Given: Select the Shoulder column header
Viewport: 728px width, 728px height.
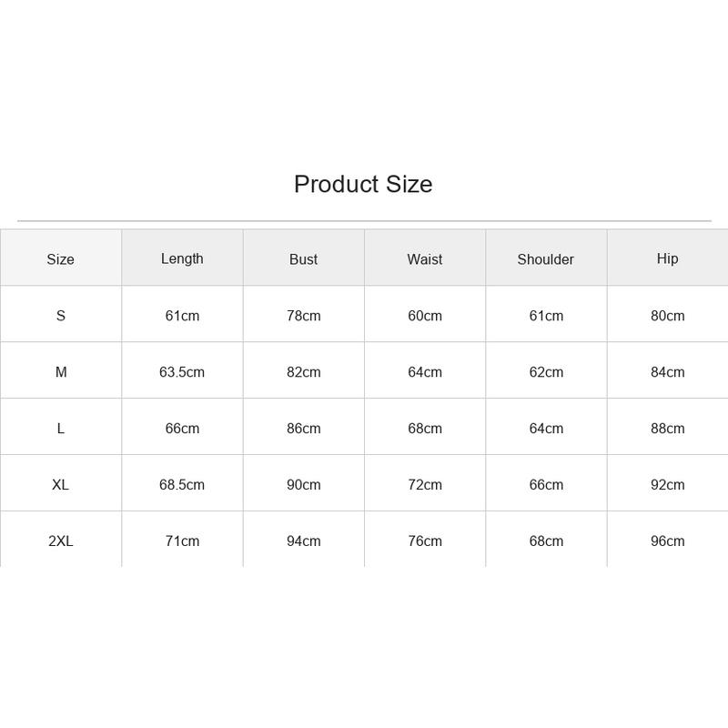Looking at the screenshot, I should click(x=545, y=259).
